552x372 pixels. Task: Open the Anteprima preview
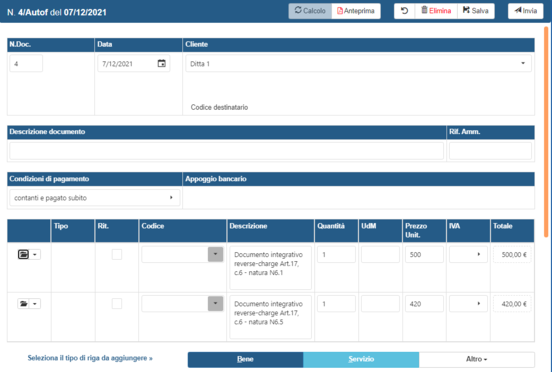tap(356, 11)
